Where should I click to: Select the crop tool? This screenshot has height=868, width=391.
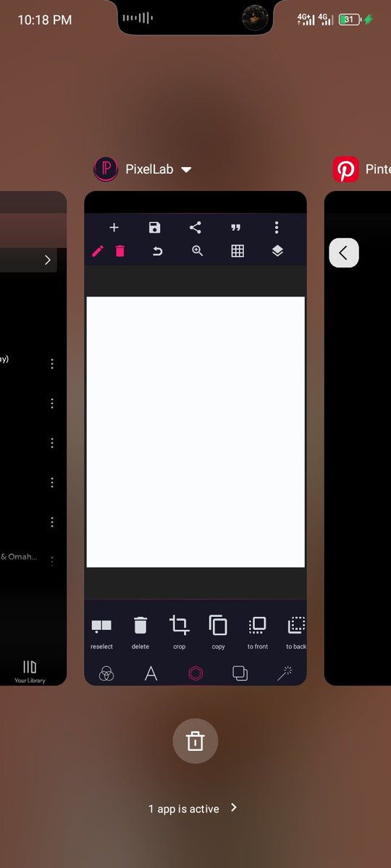point(179,632)
